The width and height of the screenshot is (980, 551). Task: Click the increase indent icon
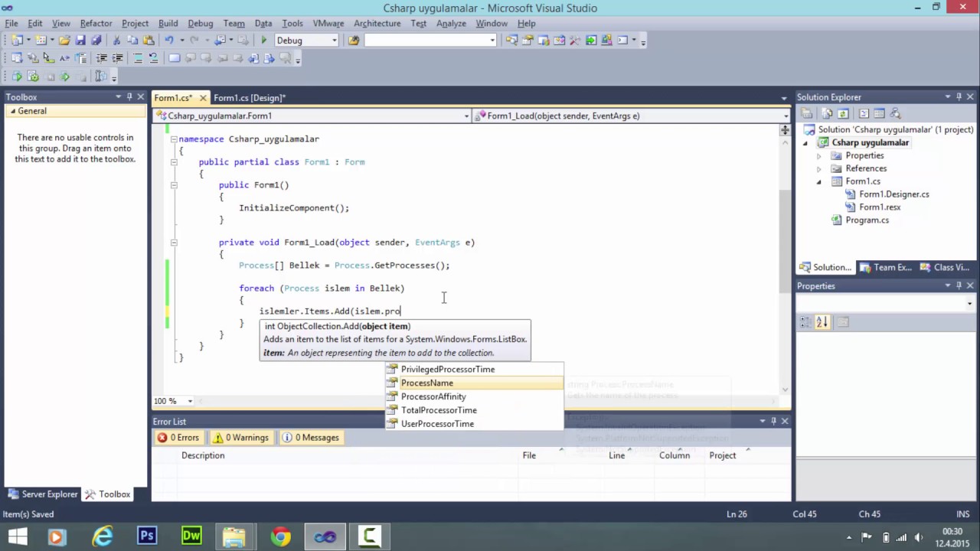[117, 58]
